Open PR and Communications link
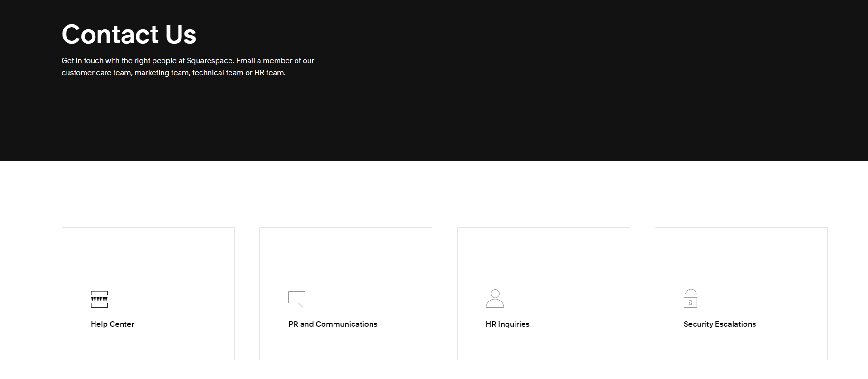 pyautogui.click(x=333, y=324)
